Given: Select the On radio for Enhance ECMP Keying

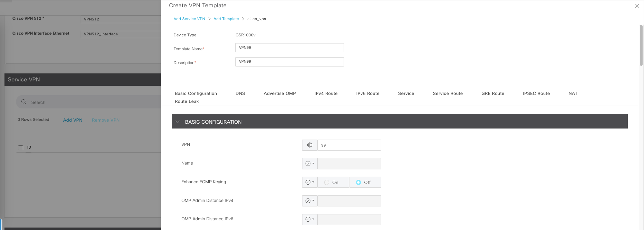Looking at the screenshot, I should point(327,182).
